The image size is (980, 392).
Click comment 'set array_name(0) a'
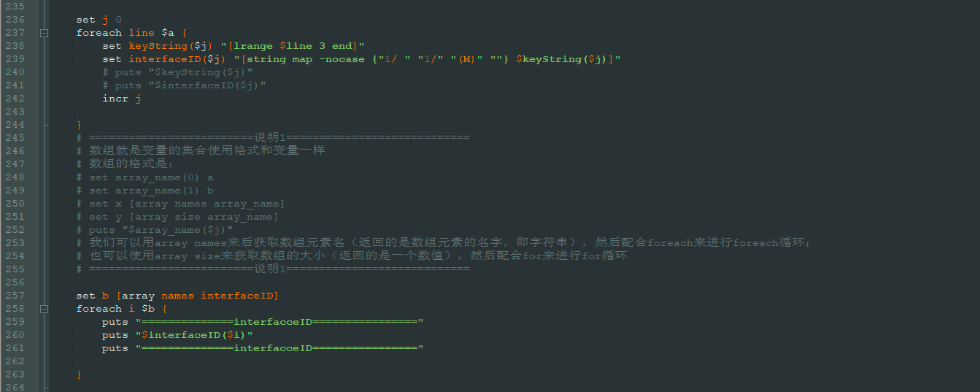(150, 177)
